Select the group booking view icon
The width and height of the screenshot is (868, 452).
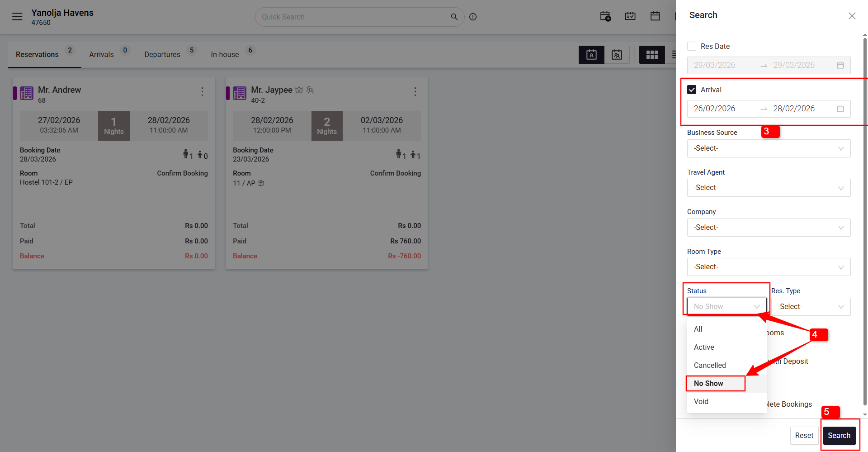coord(617,55)
